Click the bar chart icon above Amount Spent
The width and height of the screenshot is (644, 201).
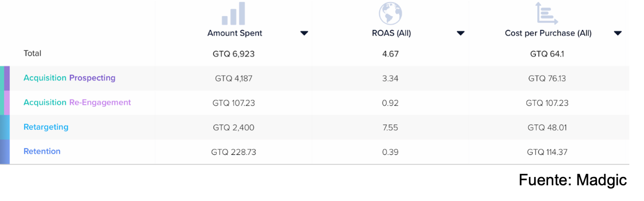(234, 14)
